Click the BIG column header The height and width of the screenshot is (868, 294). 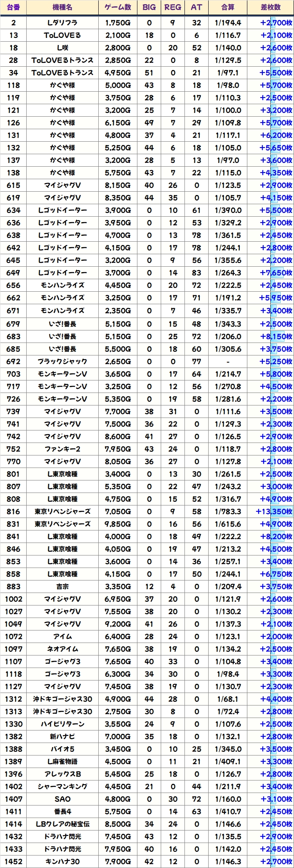coord(149,7)
